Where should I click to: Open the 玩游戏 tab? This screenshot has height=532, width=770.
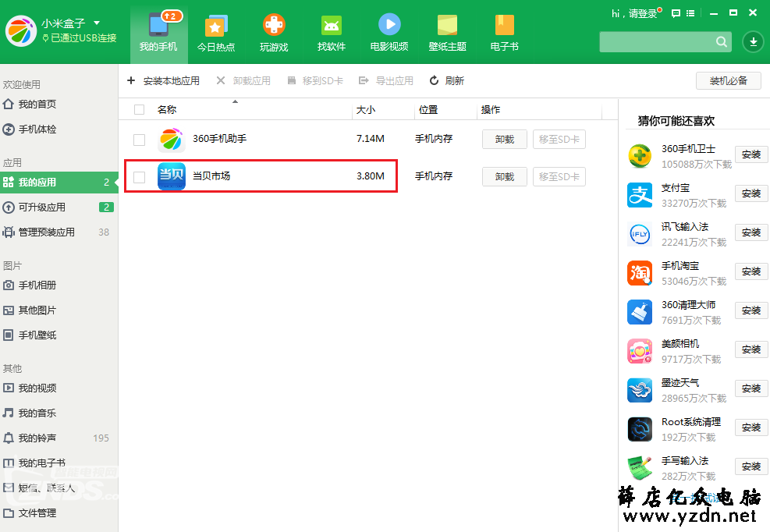pos(274,33)
